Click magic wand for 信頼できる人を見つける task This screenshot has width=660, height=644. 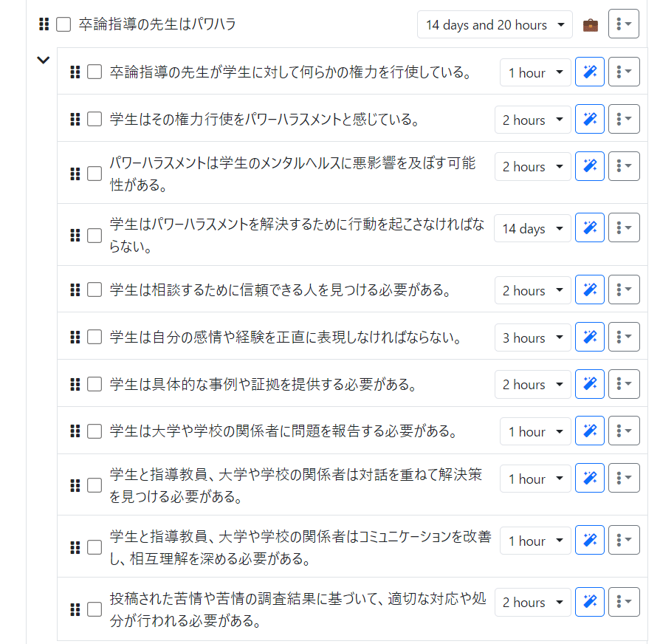[590, 290]
